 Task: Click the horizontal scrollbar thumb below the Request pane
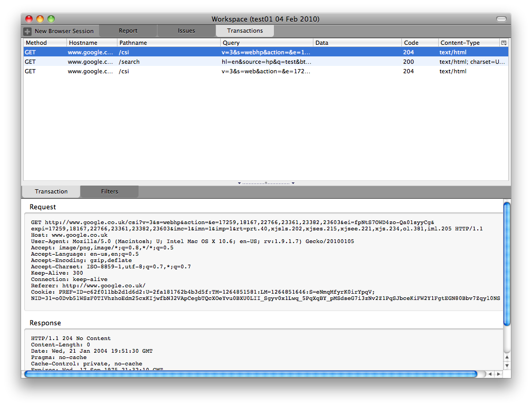click(253, 374)
